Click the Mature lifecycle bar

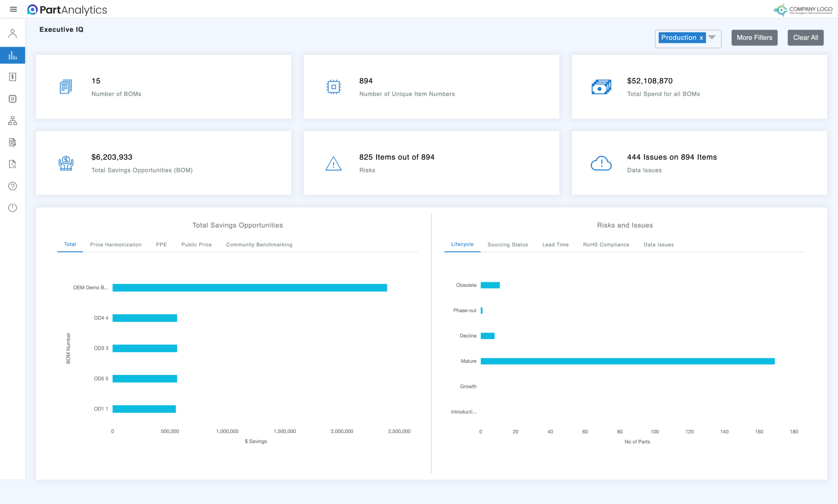click(x=628, y=361)
